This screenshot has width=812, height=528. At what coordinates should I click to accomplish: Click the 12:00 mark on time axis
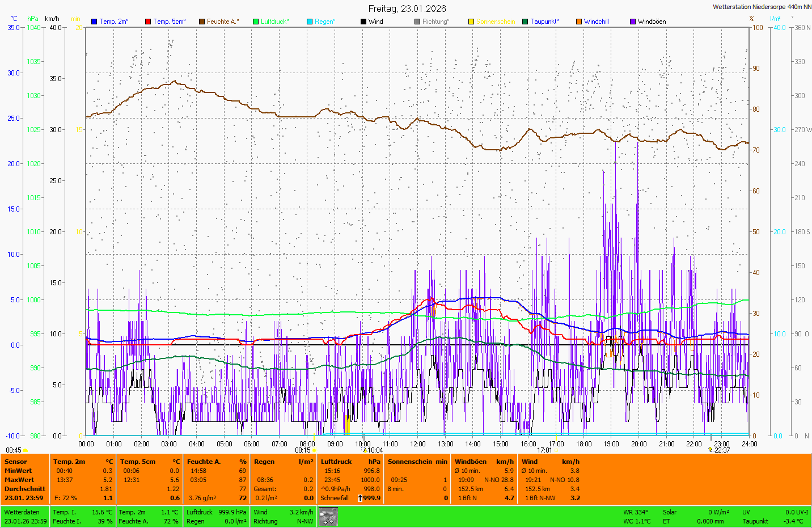[418, 444]
